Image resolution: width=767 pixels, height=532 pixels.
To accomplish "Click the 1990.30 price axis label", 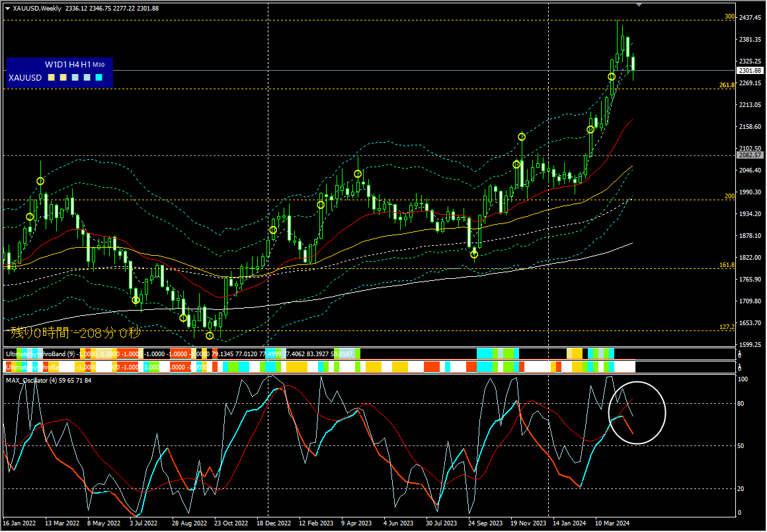I will click(750, 192).
